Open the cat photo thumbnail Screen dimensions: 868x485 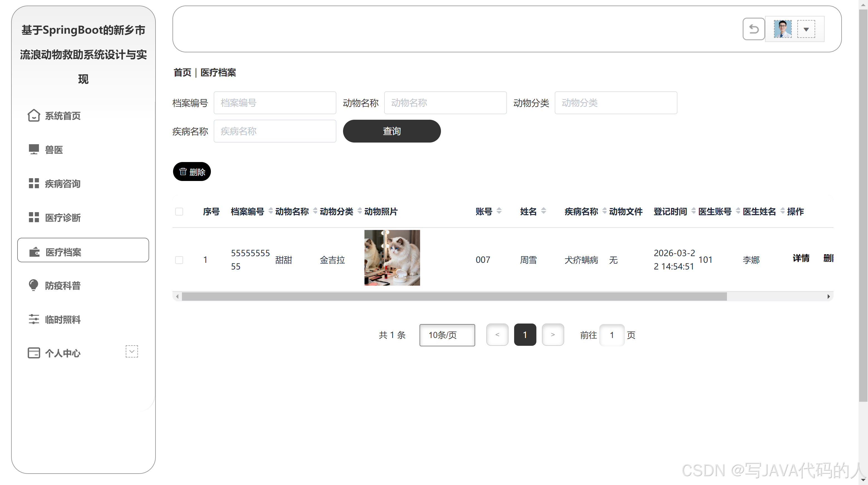click(x=392, y=258)
